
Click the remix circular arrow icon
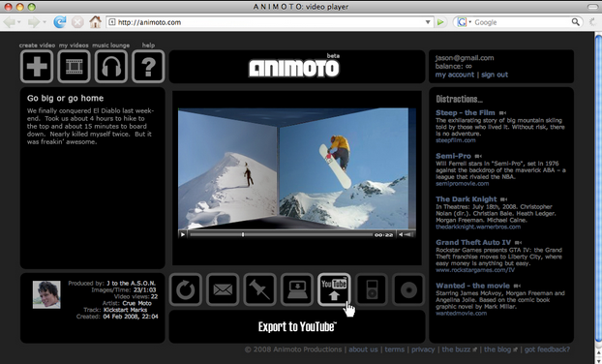coord(186,289)
